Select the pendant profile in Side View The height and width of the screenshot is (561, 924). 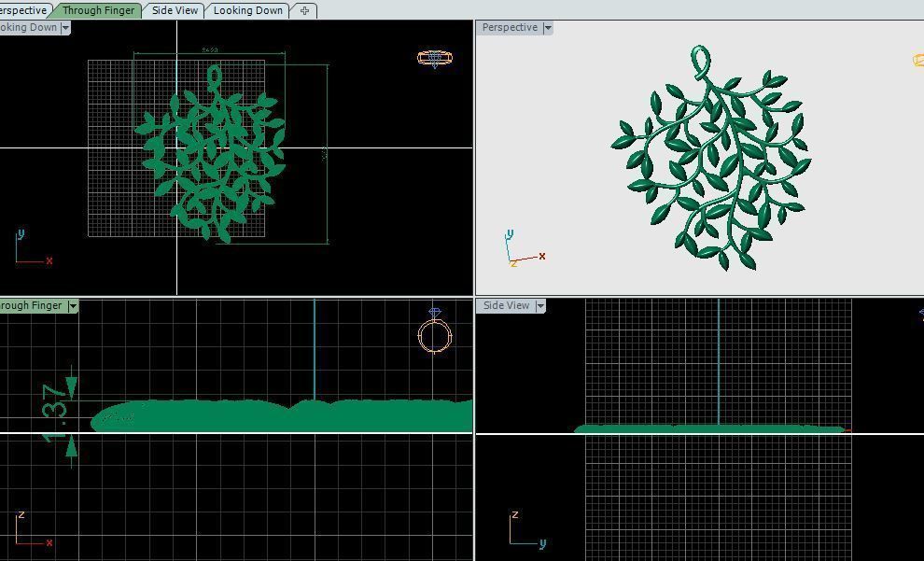point(710,429)
